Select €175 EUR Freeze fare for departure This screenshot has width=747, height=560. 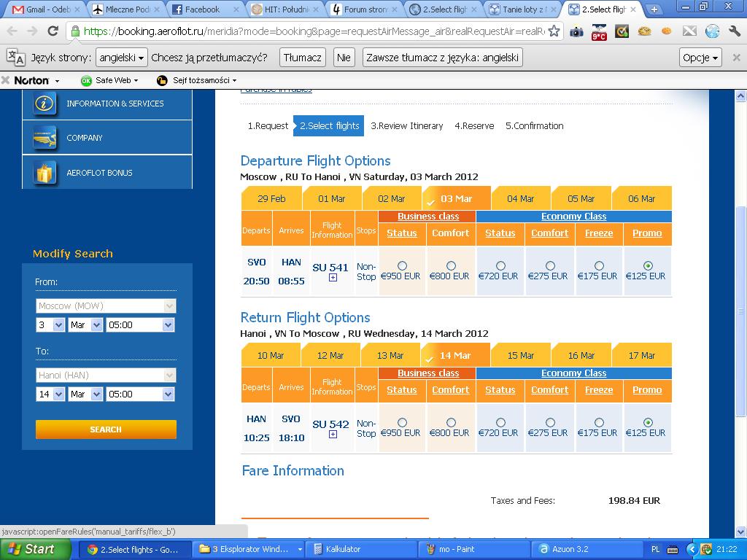point(599,265)
